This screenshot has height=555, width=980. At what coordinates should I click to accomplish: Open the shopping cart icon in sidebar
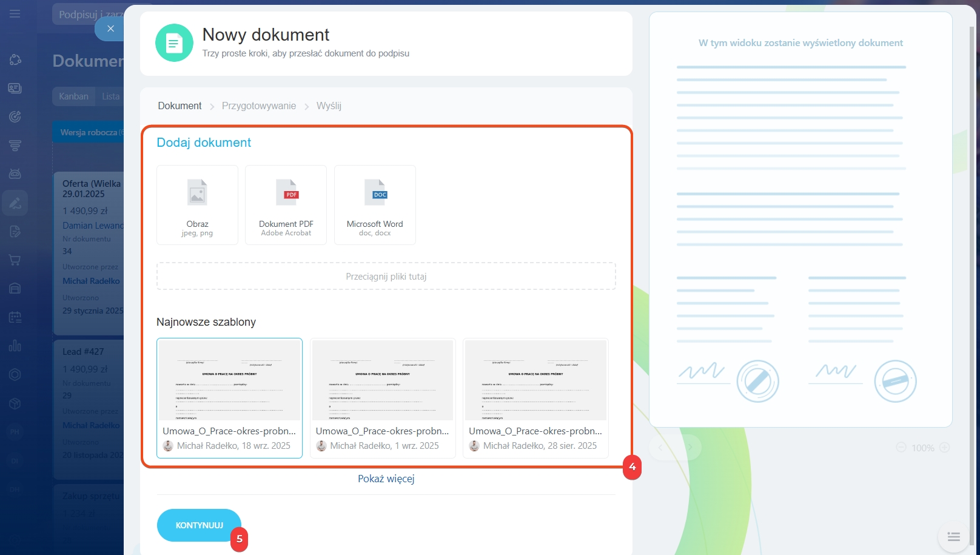[x=15, y=260]
